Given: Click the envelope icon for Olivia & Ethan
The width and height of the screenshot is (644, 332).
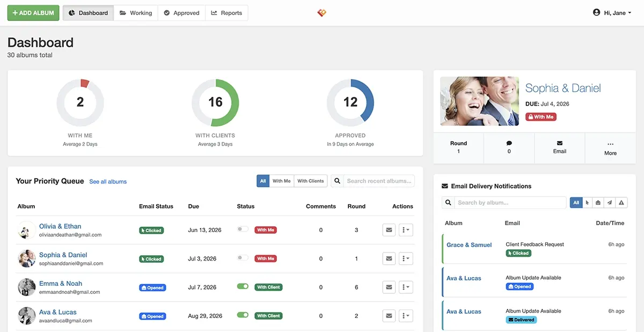Looking at the screenshot, I should 389,230.
